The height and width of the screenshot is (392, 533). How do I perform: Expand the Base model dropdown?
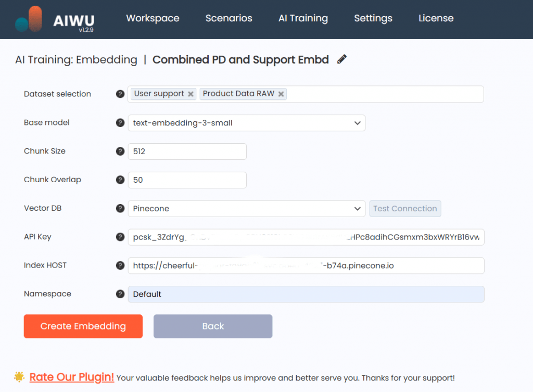coord(246,123)
